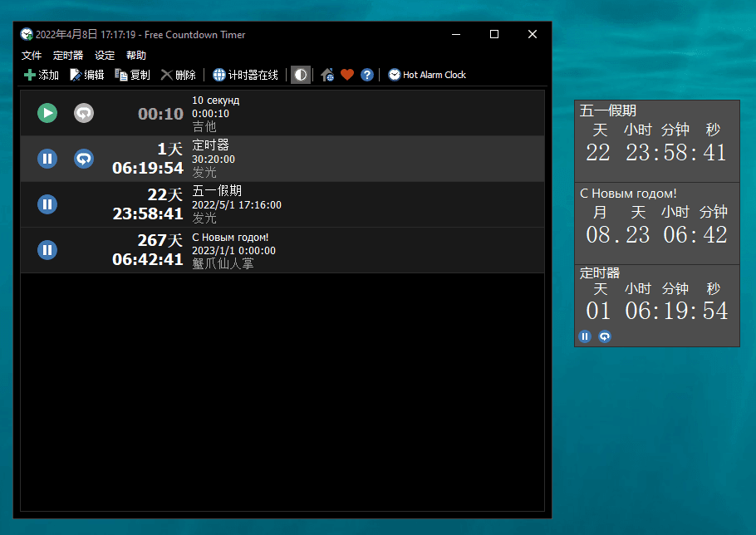Open the 定时器 (Timer) menu
Viewport: 756px width, 535px height.
pos(68,56)
